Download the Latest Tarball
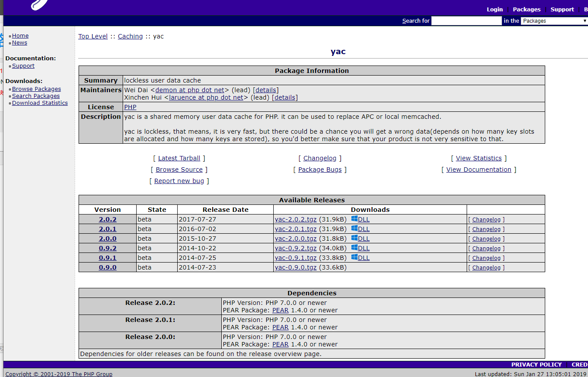588x377 pixels. click(x=179, y=158)
